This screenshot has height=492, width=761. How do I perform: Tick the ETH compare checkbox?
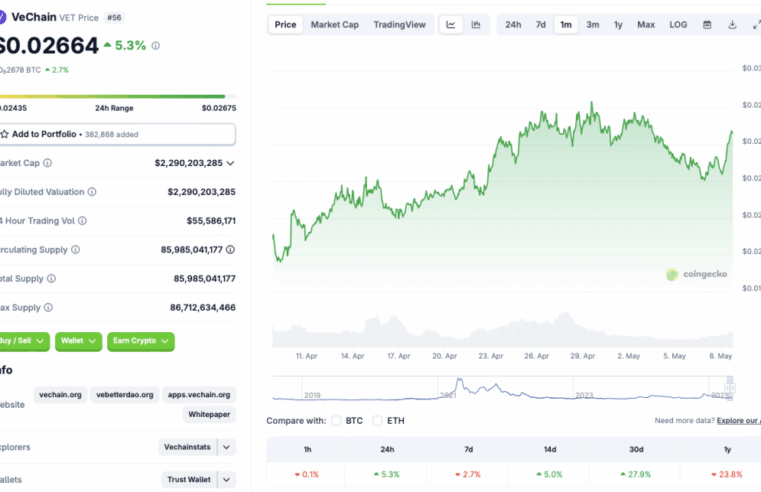point(377,421)
